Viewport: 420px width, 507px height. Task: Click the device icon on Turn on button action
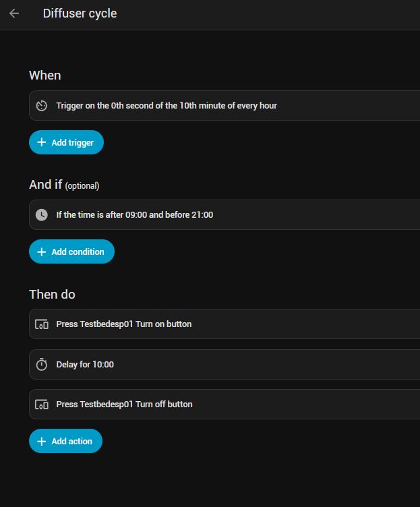pos(42,324)
